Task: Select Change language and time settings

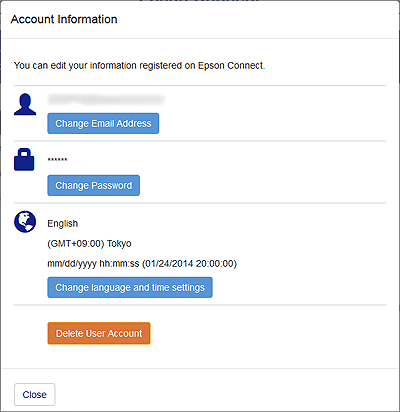Action: pos(130,287)
